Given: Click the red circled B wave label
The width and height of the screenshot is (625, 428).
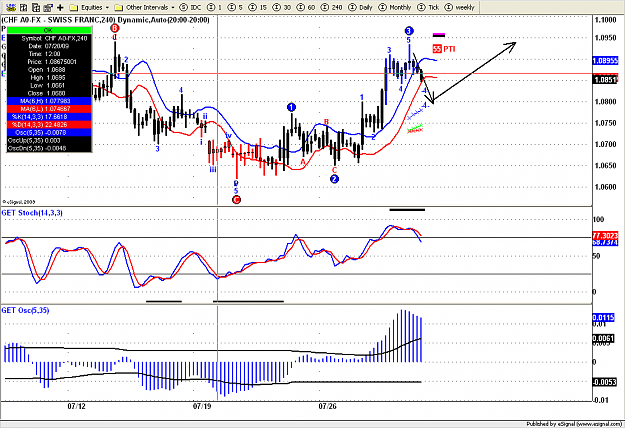Looking at the screenshot, I should (115, 28).
